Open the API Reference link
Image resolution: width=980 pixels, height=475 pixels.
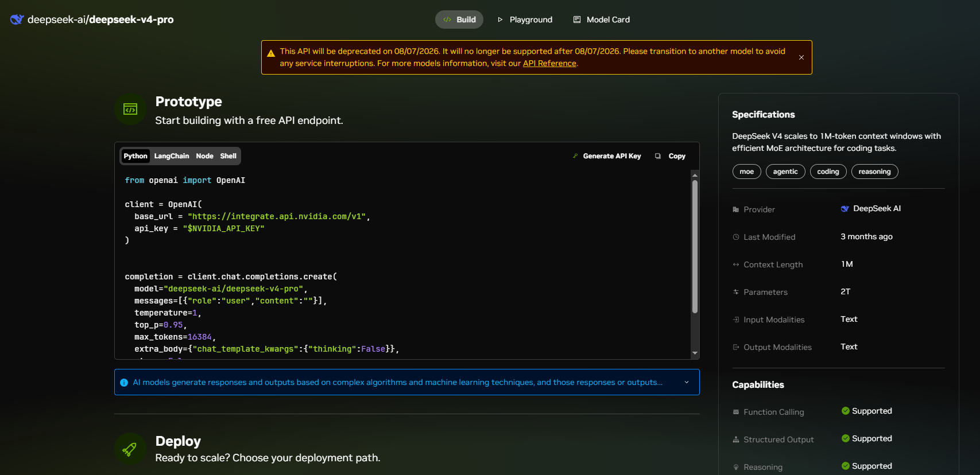549,63
